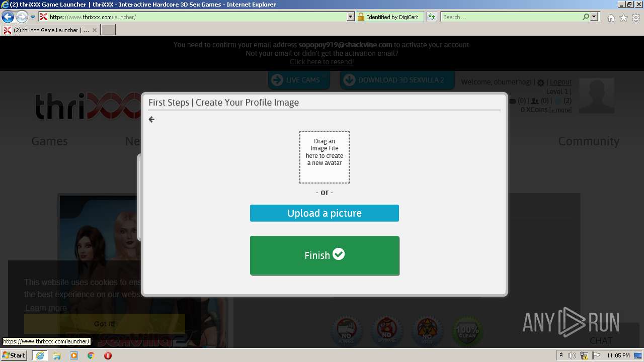Expand the search provider dropdown arrow
The image size is (644, 362).
point(594,17)
